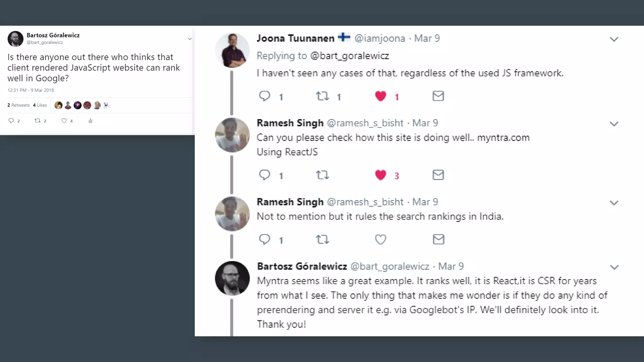This screenshot has width=644, height=362.
Task: Reply to the India search rankings tweet
Action: pos(264,239)
